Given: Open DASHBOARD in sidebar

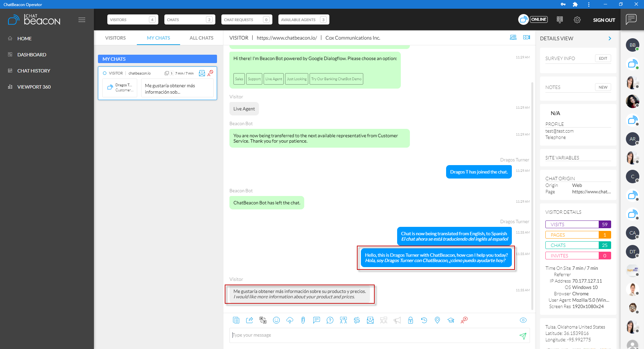Looking at the screenshot, I should click(32, 55).
